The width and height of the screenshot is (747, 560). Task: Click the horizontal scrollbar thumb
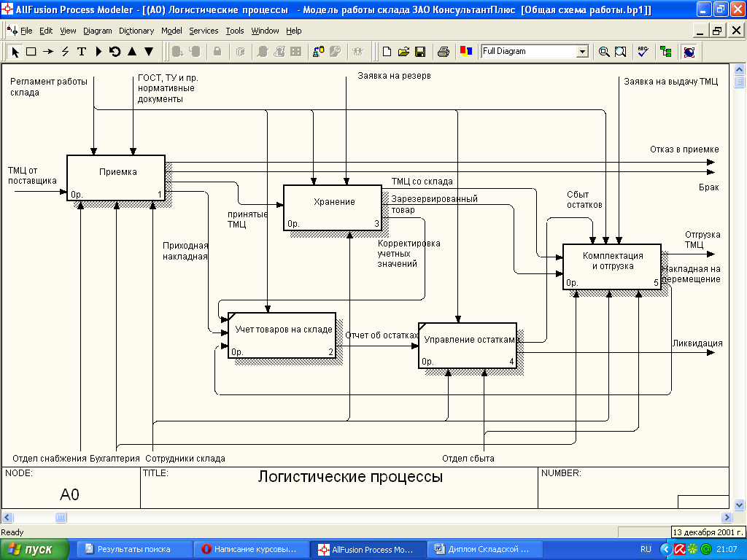[x=61, y=517]
